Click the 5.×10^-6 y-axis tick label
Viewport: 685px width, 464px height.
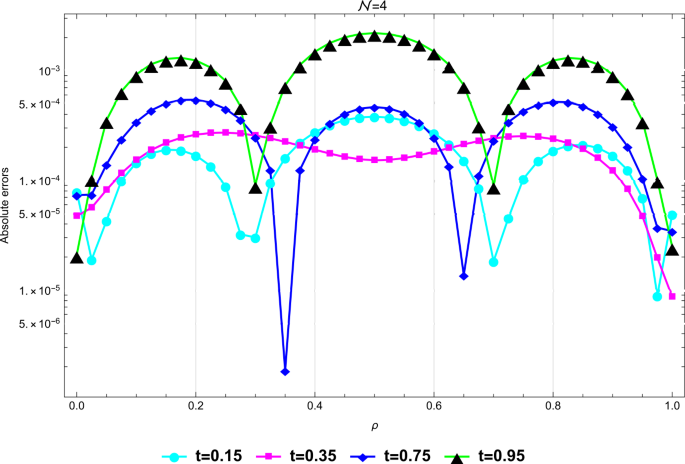(39, 323)
